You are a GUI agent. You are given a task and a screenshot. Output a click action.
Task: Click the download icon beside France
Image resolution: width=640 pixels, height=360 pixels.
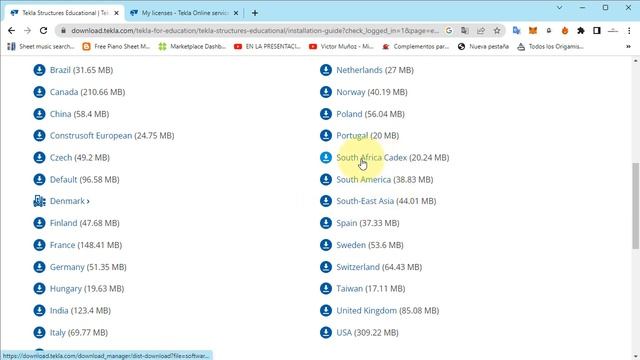pyautogui.click(x=39, y=245)
